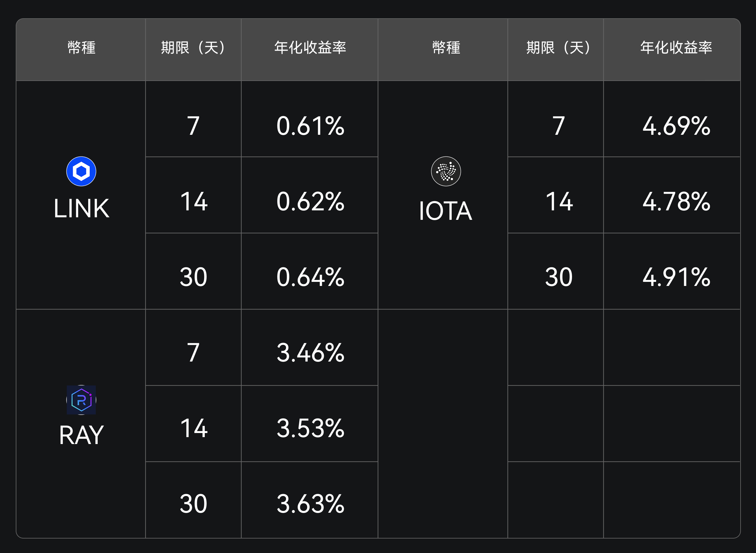The width and height of the screenshot is (756, 553).
Task: Select the 7-day term for RAY
Action: 193,353
